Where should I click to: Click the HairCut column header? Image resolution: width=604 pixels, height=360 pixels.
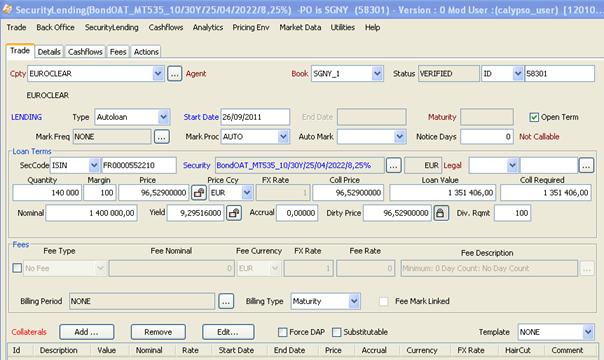[518, 350]
